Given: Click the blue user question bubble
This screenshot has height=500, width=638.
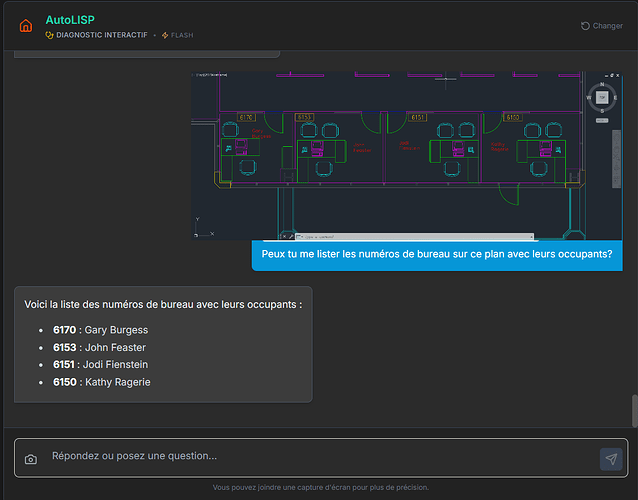Looking at the screenshot, I should click(x=436, y=254).
